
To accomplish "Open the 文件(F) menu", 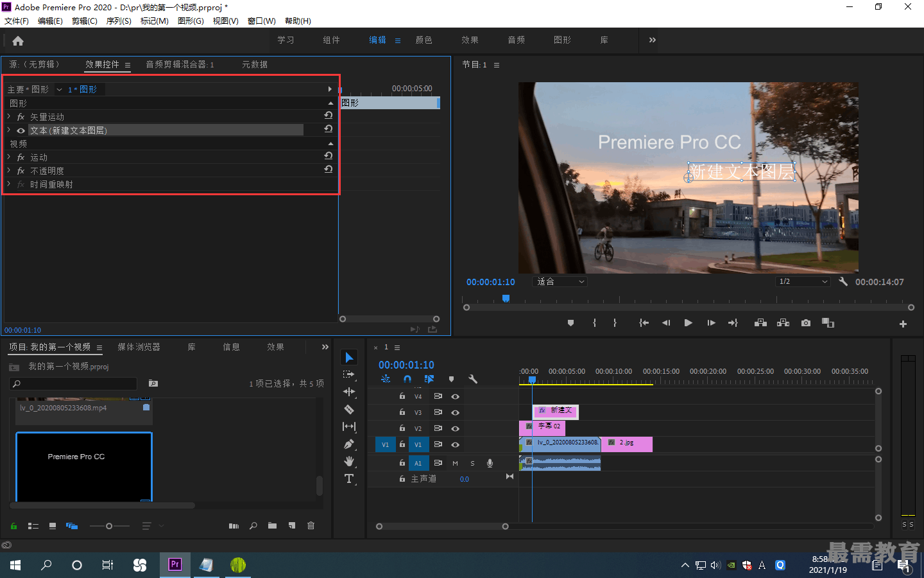I will pos(17,21).
